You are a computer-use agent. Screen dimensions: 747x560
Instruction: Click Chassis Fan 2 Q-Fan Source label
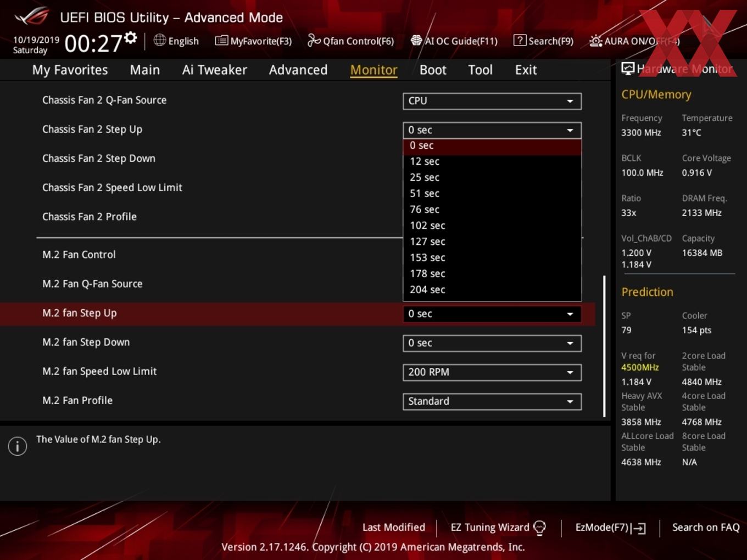104,100
